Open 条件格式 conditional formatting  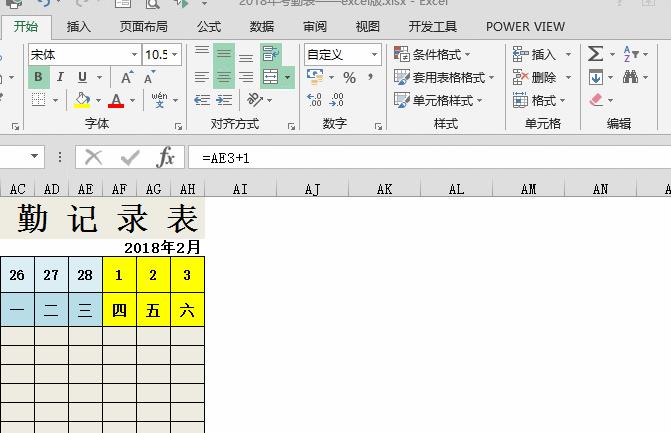(432, 54)
